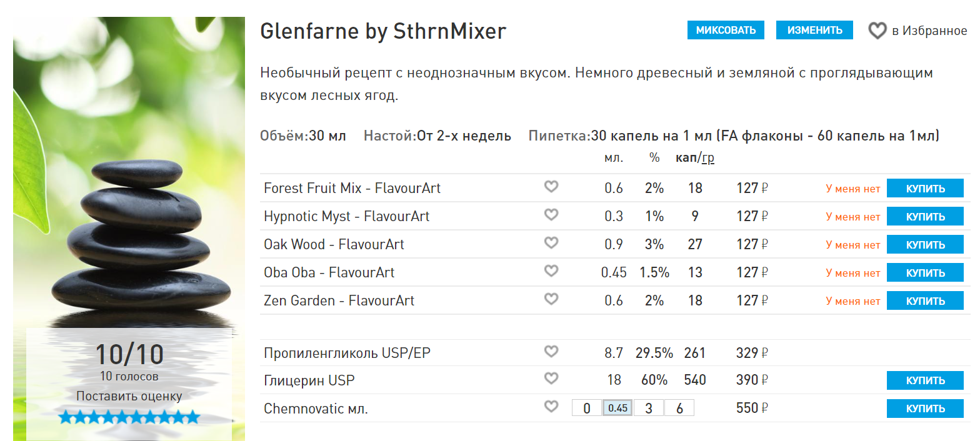Screen dimensions: 980x441
Task: Click the favorites heart next to в Избранное
Action: (x=877, y=31)
